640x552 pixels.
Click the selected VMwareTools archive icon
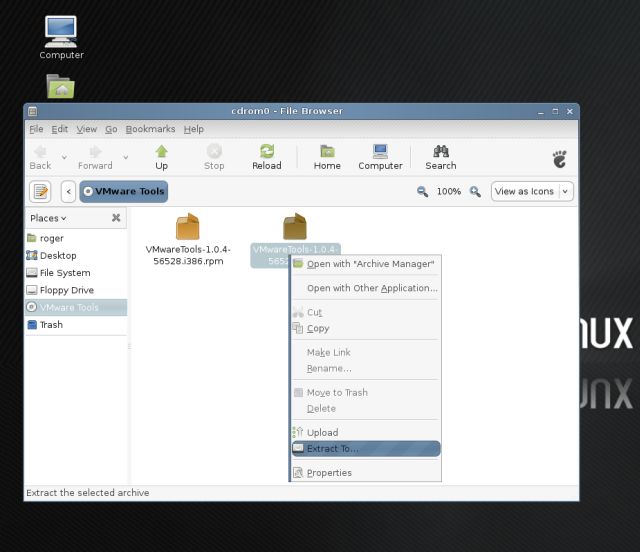295,226
